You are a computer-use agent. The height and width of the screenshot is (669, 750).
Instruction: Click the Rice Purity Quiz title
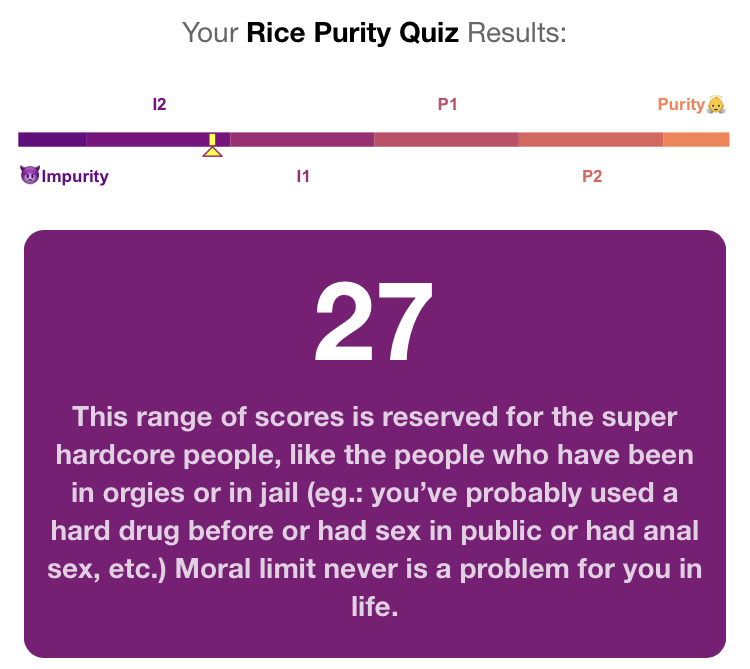353,33
